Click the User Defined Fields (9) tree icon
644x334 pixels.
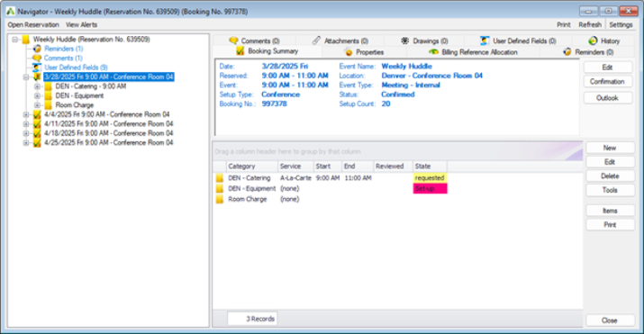37,68
